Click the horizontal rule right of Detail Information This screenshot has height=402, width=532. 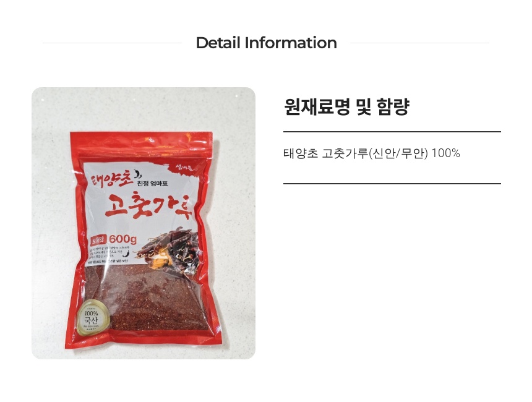[x=419, y=43]
